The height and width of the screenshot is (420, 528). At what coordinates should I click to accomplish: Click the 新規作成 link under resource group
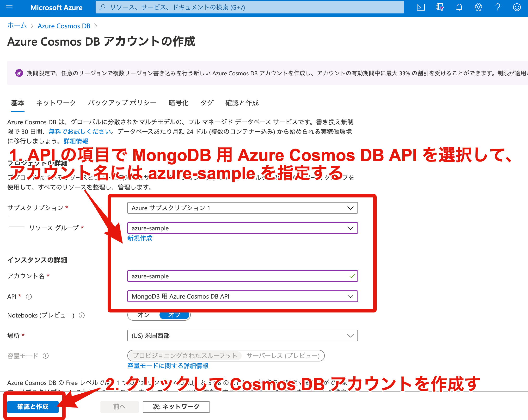(x=140, y=238)
